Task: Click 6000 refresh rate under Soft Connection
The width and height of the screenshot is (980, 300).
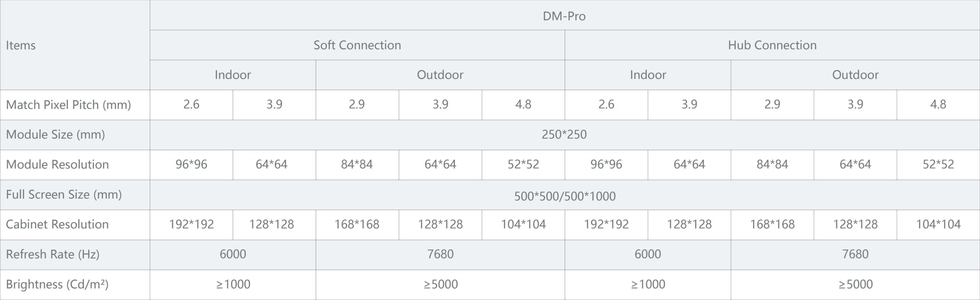Action: 233,254
